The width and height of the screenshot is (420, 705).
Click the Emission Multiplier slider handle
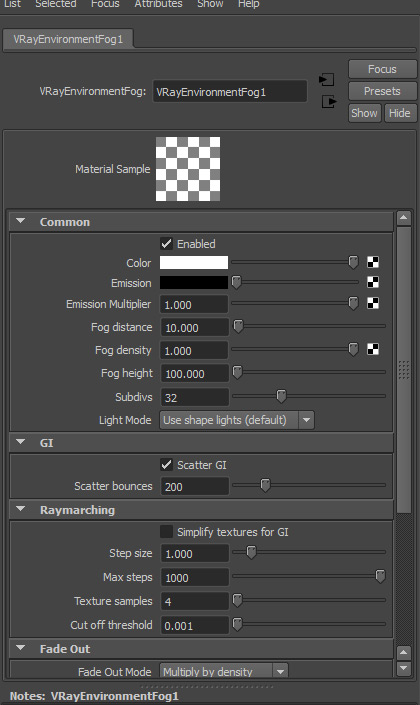(353, 303)
